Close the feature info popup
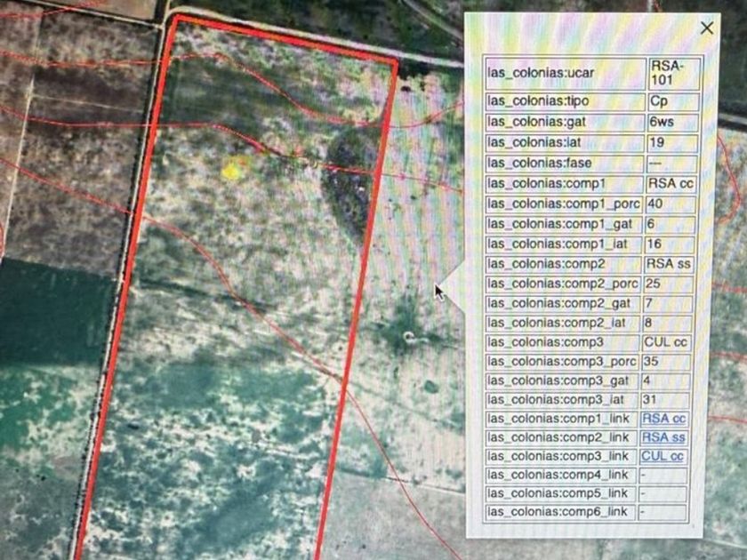The image size is (747, 560). pos(706,28)
